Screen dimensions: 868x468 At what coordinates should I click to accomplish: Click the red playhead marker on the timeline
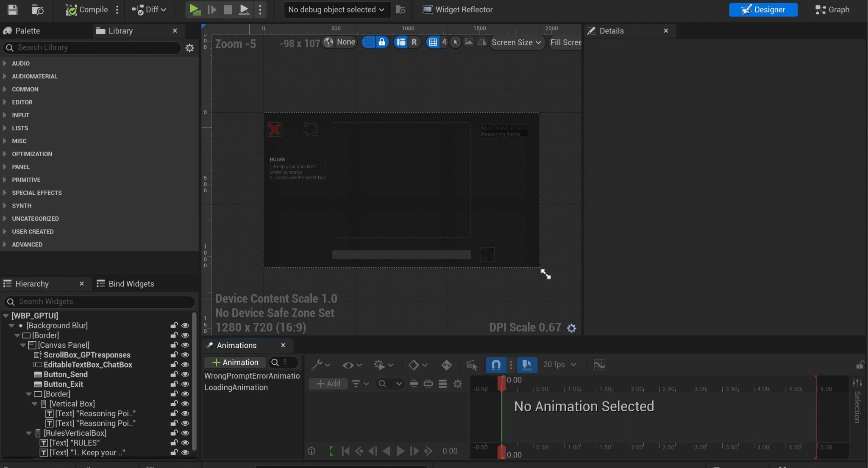501,383
